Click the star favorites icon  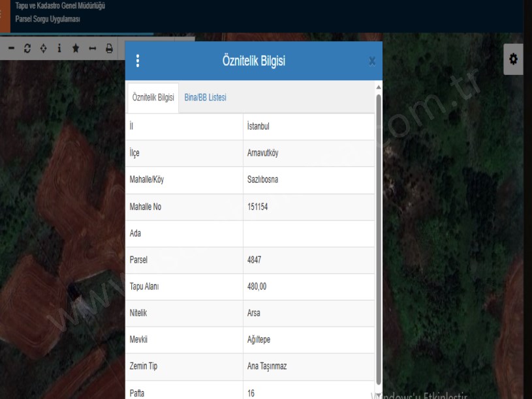coord(76,49)
